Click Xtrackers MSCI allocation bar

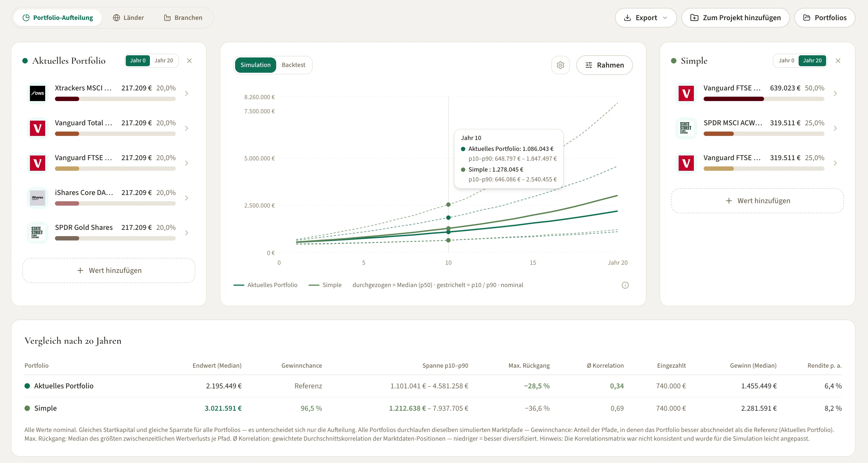click(115, 99)
